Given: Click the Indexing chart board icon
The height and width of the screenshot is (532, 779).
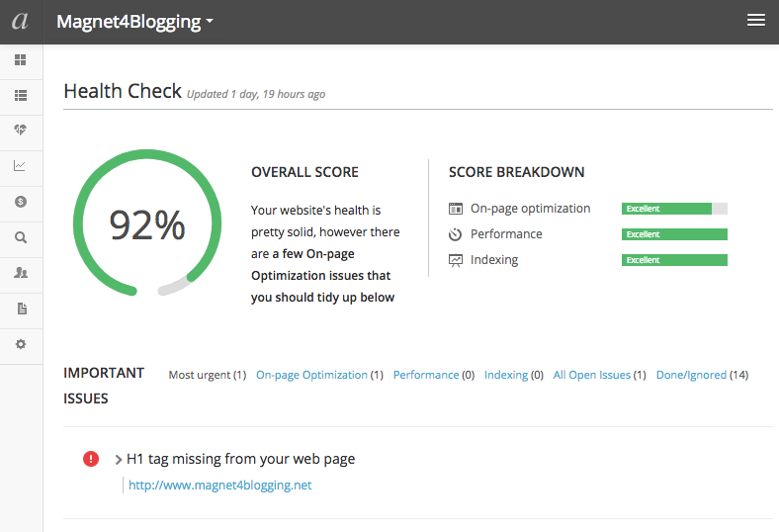Looking at the screenshot, I should coord(456,260).
